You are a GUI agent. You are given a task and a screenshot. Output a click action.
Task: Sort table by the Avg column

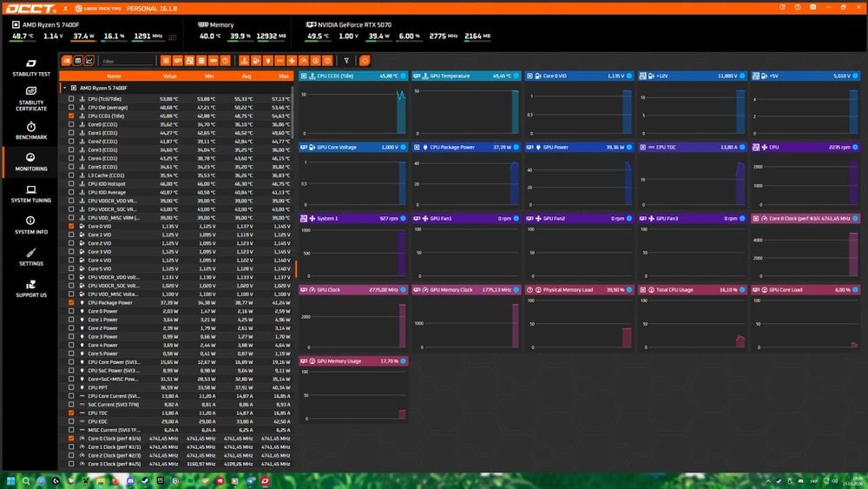click(x=247, y=76)
